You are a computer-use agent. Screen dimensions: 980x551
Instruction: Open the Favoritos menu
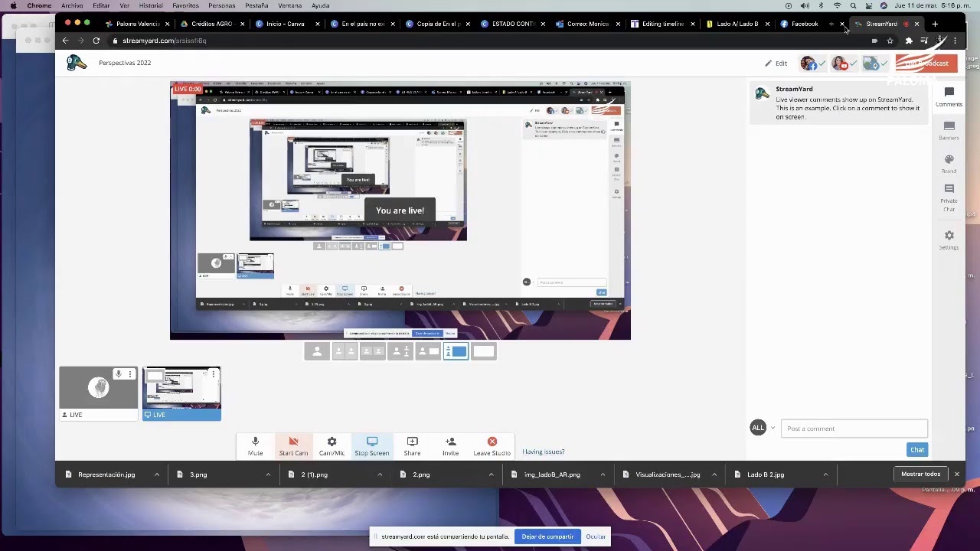[x=185, y=5]
